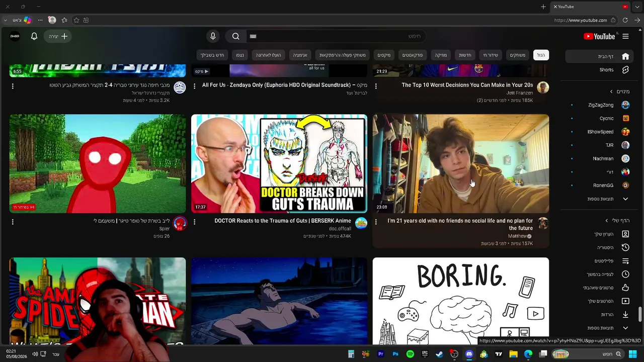
Task: Select the Recently uploaded (הועלו לאחרונה) chip
Action: [x=268, y=55]
